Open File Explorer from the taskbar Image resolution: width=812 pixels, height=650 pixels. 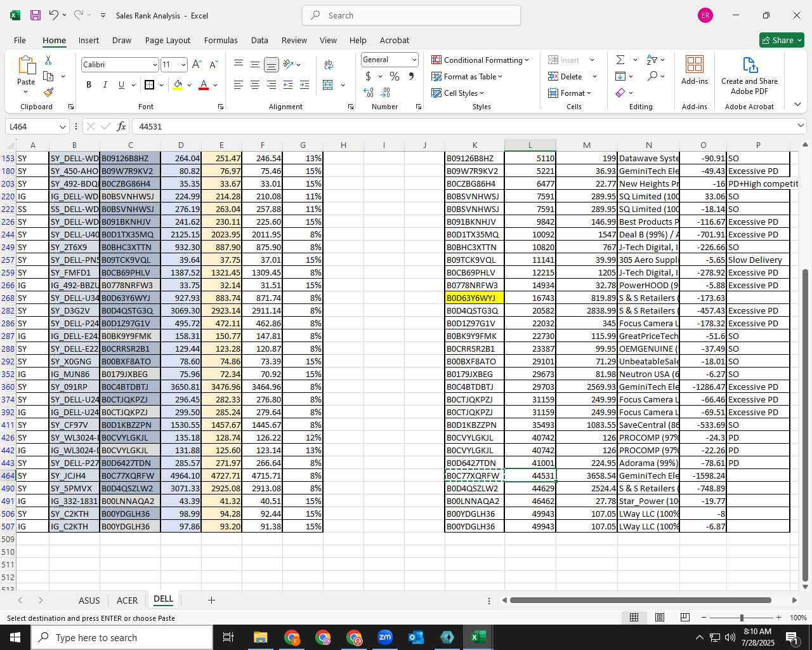261,637
